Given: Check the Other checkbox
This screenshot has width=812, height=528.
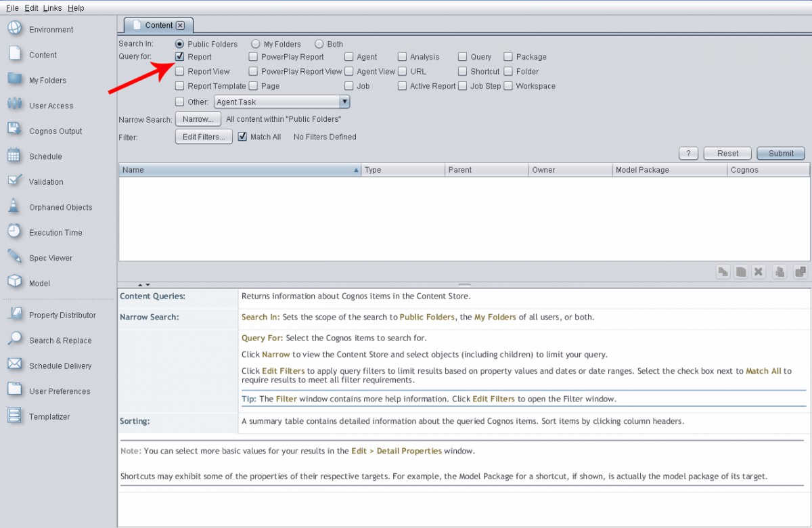Looking at the screenshot, I should point(180,102).
